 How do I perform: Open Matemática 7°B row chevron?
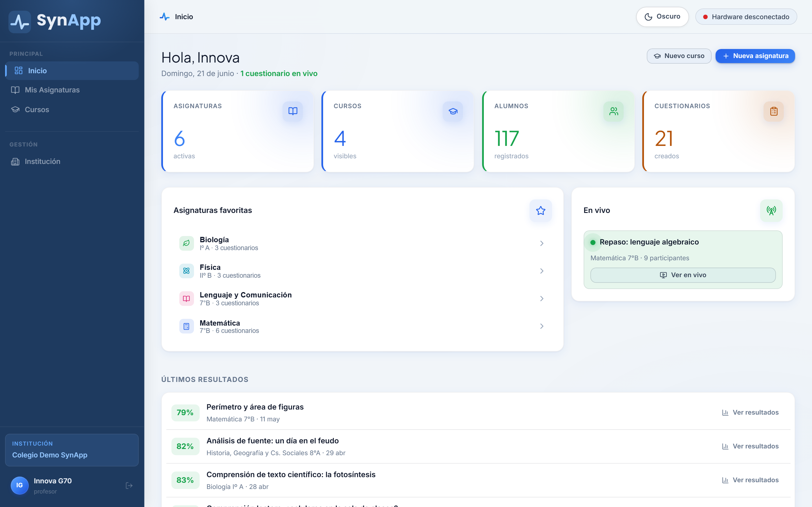(542, 326)
